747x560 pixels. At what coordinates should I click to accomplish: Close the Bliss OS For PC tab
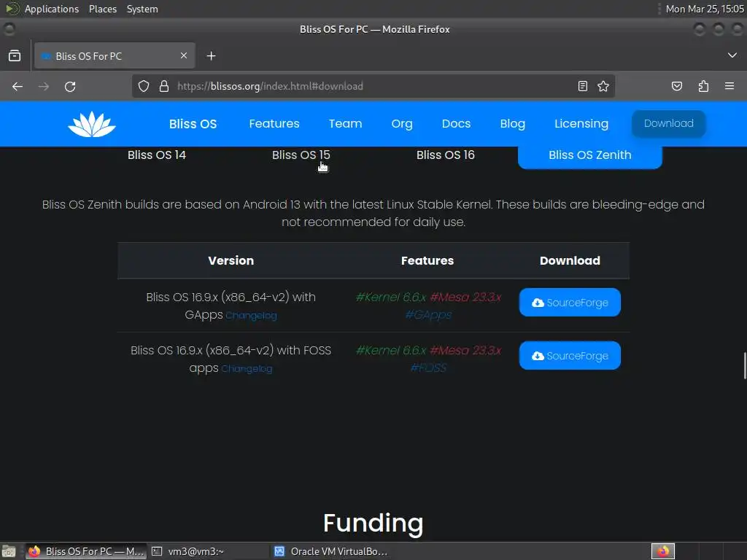(x=184, y=55)
